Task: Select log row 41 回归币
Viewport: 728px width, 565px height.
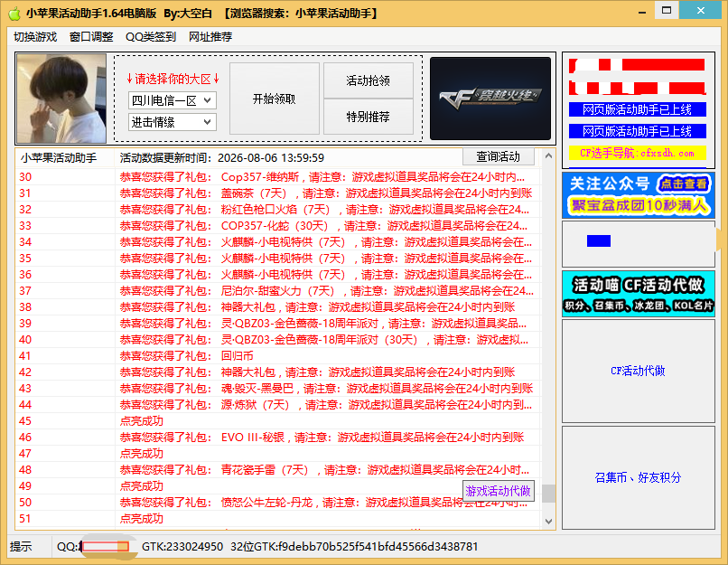Action: pyautogui.click(x=277, y=356)
